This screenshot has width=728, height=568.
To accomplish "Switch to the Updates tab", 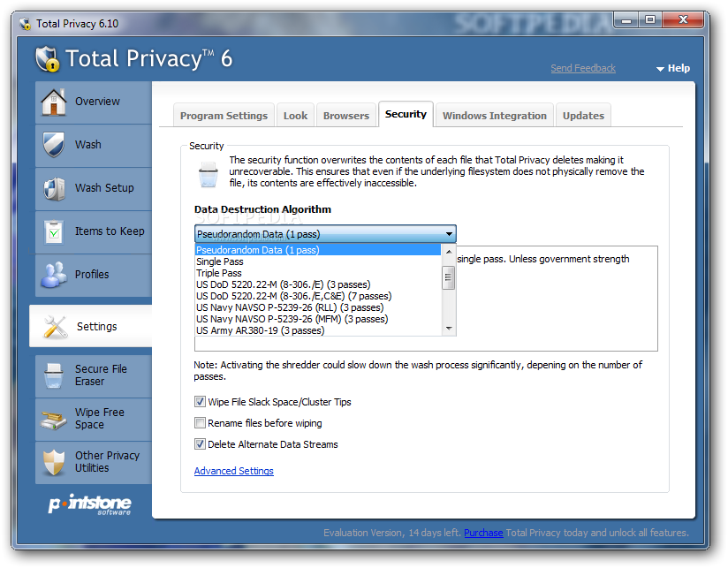I will (583, 116).
